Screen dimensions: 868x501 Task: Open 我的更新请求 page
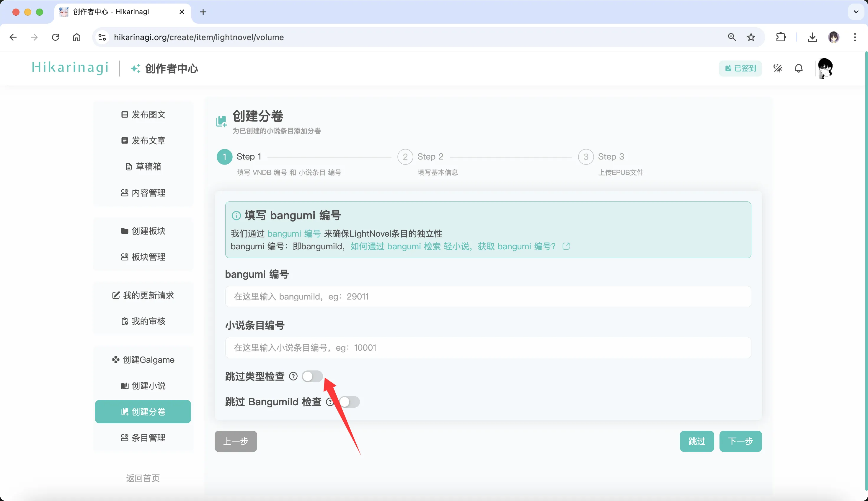(143, 295)
